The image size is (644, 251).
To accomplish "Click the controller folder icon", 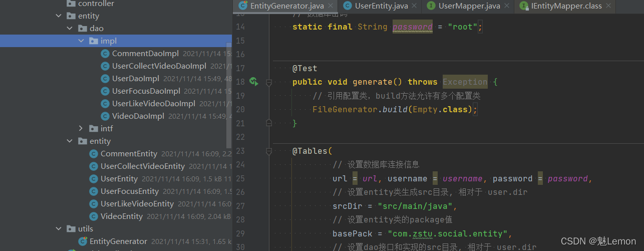I will (71, 4).
